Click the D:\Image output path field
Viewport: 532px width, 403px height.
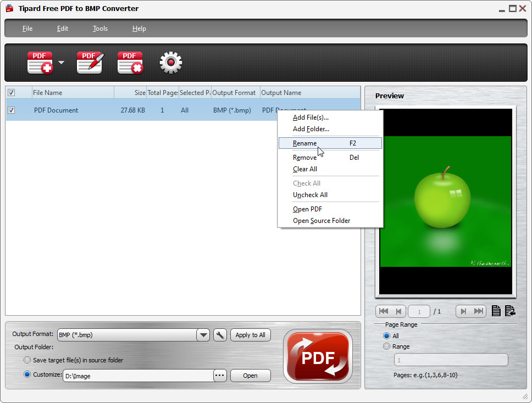coord(138,376)
